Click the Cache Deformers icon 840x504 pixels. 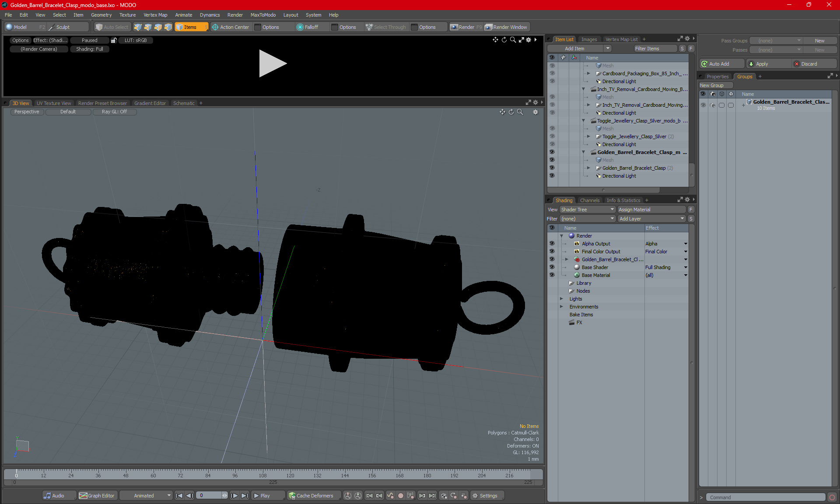pyautogui.click(x=292, y=496)
